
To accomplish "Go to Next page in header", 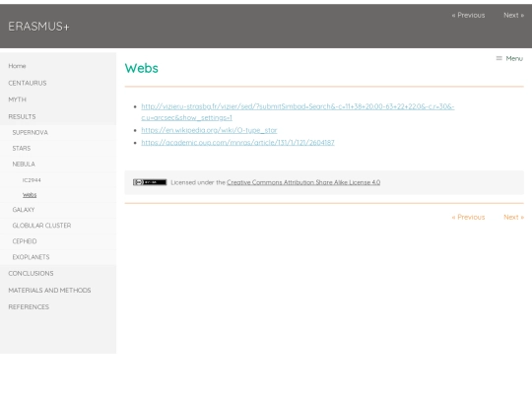I will [x=513, y=15].
